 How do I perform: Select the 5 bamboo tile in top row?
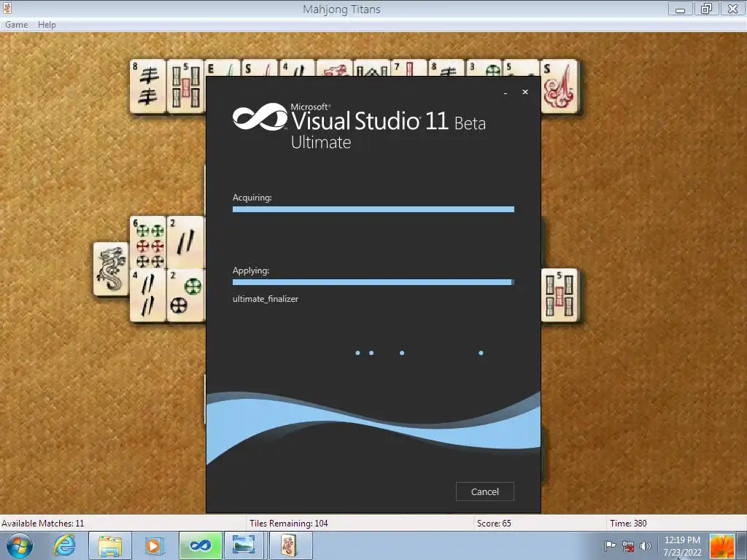tap(186, 86)
